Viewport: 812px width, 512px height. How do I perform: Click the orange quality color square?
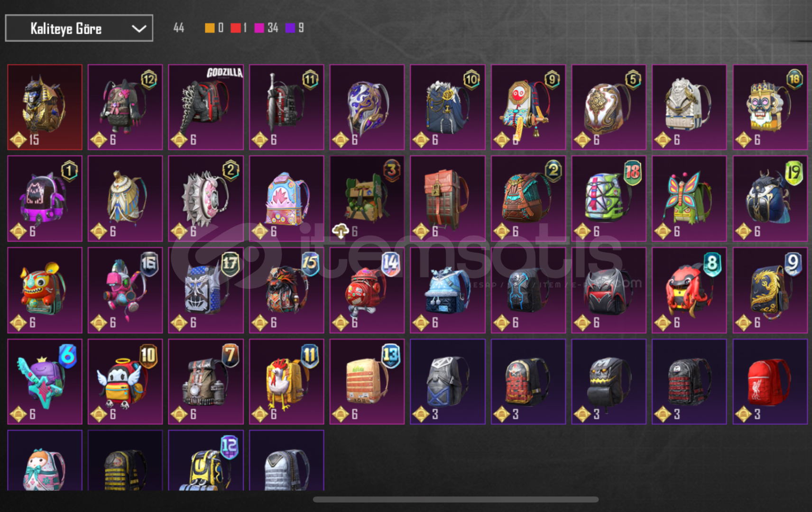[x=210, y=28]
